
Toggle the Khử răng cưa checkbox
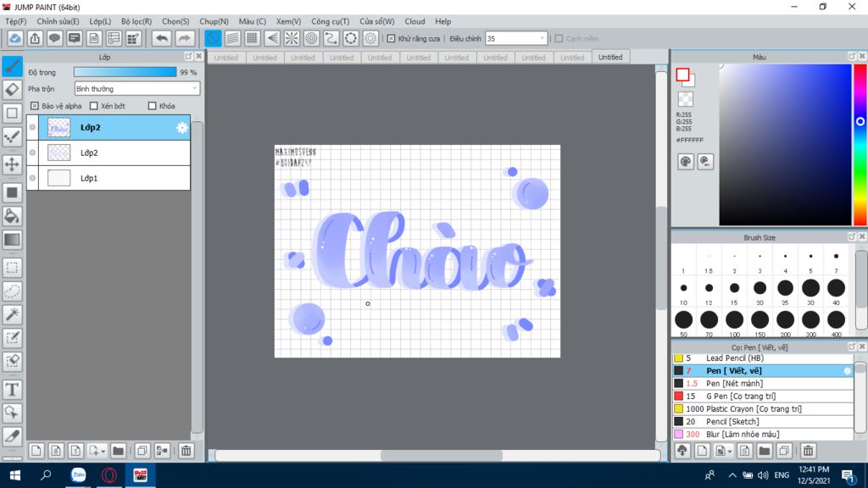[x=391, y=39]
